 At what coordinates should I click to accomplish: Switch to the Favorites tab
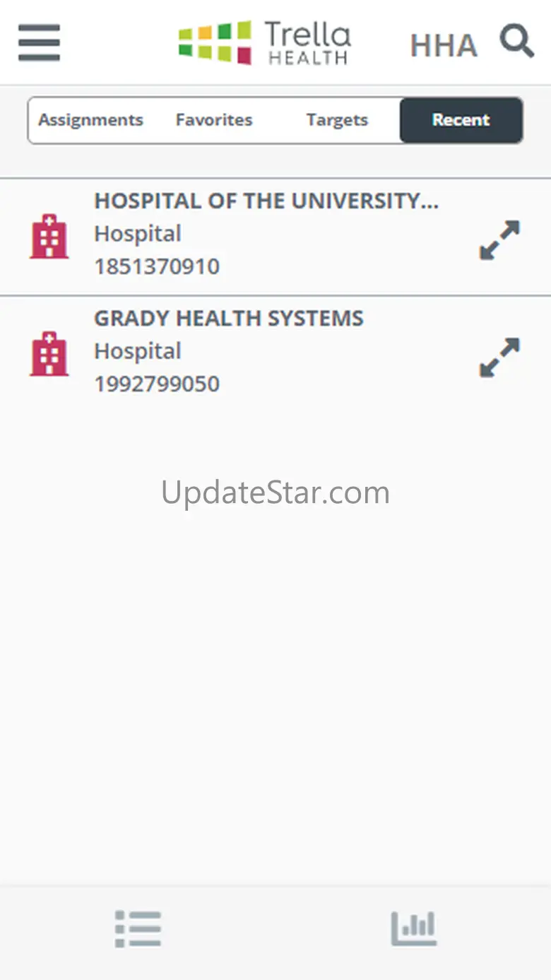point(214,120)
